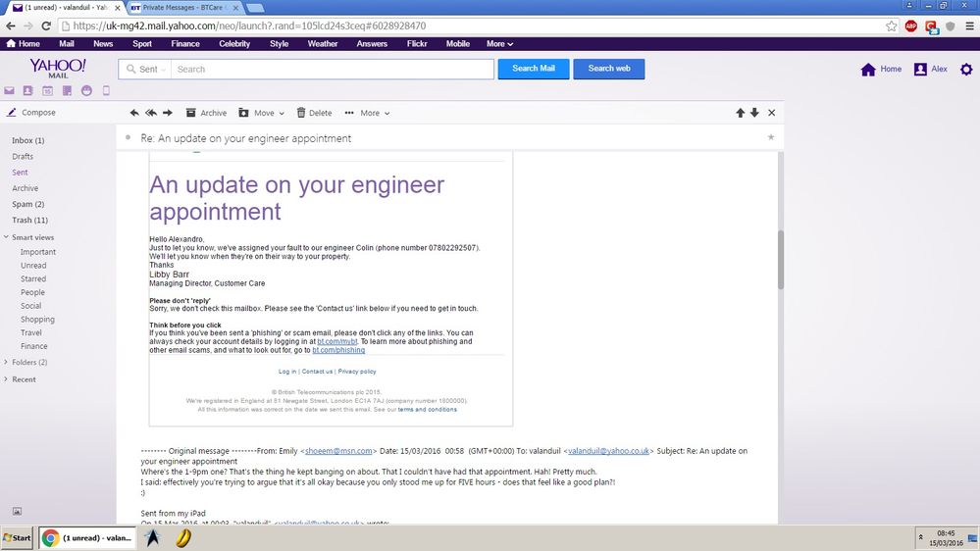This screenshot has height=551, width=980.
Task: Reload the page with the refresh icon
Action: [x=46, y=25]
